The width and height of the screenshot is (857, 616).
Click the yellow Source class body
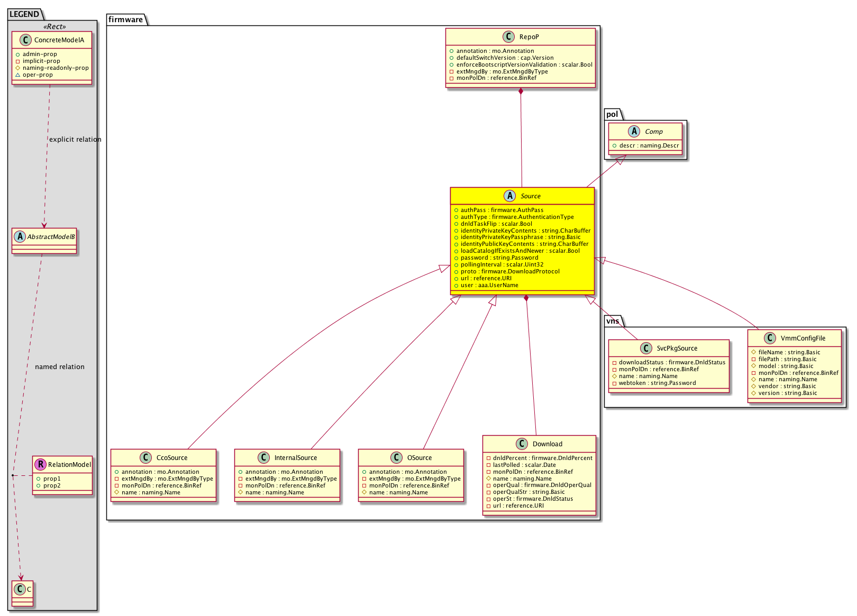click(x=522, y=247)
